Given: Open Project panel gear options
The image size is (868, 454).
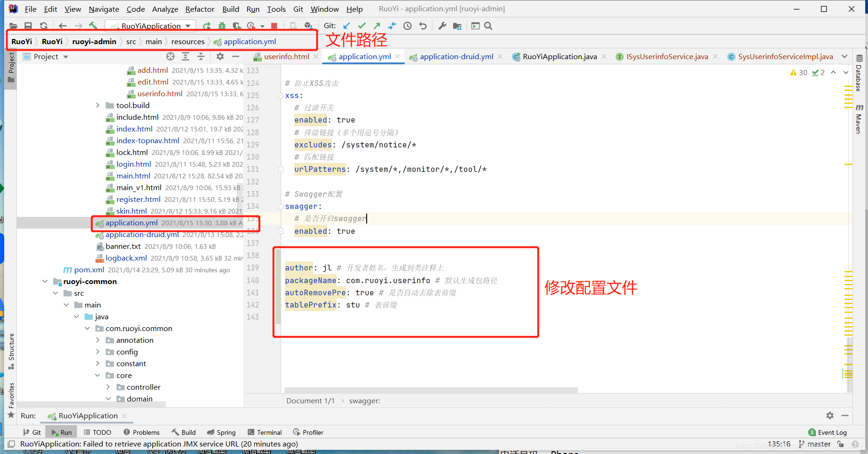Looking at the screenshot, I should tap(220, 56).
